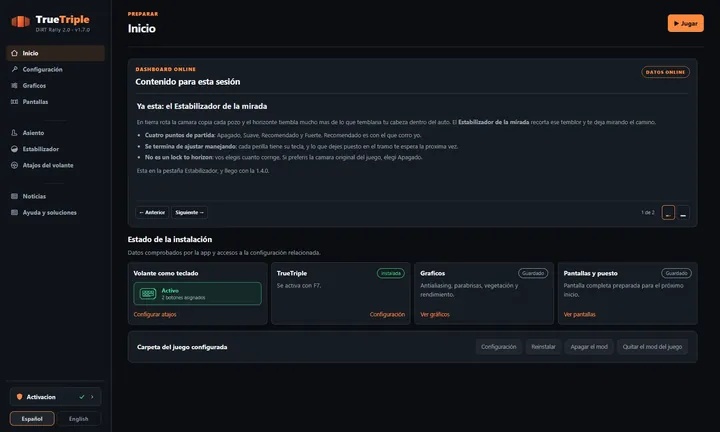Screen dimensions: 720x432
Task: Launch the game with Jugar button
Action: (686, 23)
